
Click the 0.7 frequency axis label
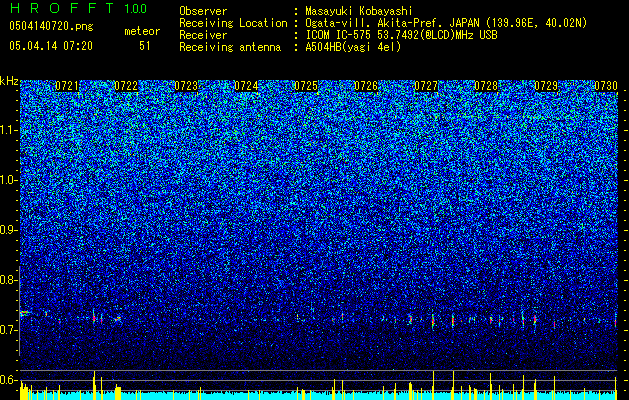pyautogui.click(x=9, y=330)
